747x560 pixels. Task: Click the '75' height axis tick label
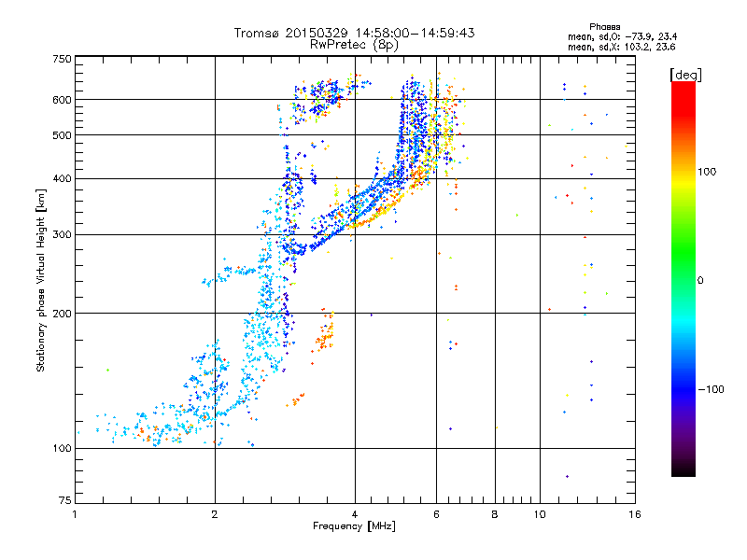click(65, 500)
